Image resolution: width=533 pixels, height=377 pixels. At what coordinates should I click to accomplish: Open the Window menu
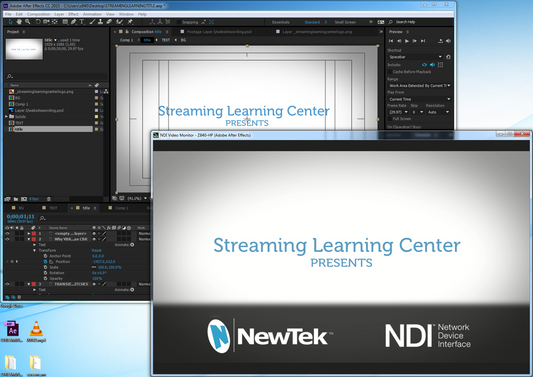pyautogui.click(x=126, y=14)
